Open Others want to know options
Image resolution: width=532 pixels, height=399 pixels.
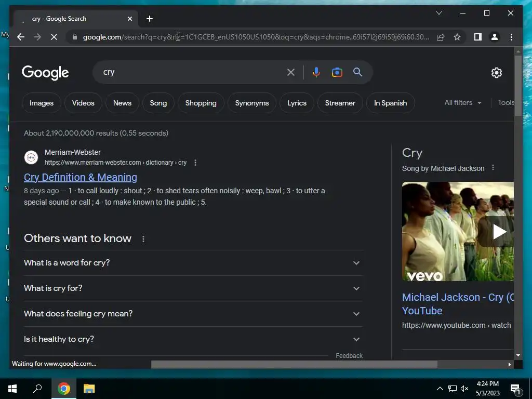tap(143, 239)
